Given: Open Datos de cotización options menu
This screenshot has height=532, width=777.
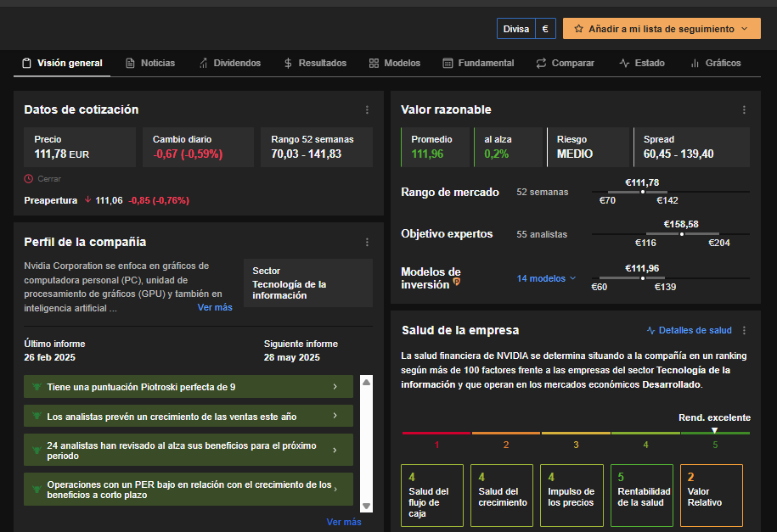Looking at the screenshot, I should (x=367, y=109).
